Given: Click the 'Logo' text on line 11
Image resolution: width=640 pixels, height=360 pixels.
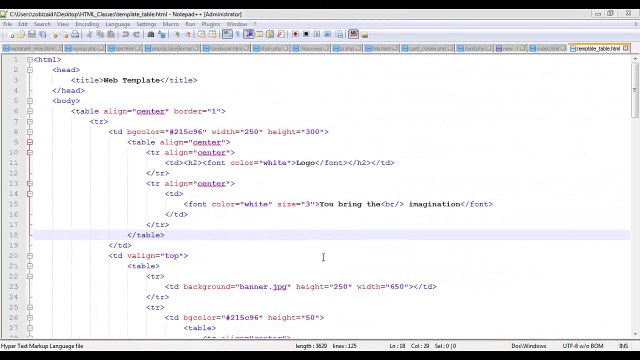Looking at the screenshot, I should pos(305,163).
